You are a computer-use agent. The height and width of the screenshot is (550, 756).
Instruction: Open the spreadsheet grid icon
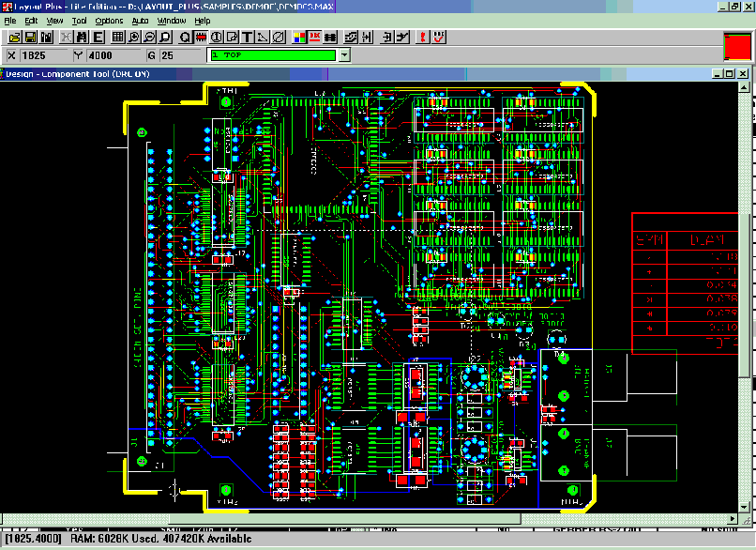(x=117, y=38)
